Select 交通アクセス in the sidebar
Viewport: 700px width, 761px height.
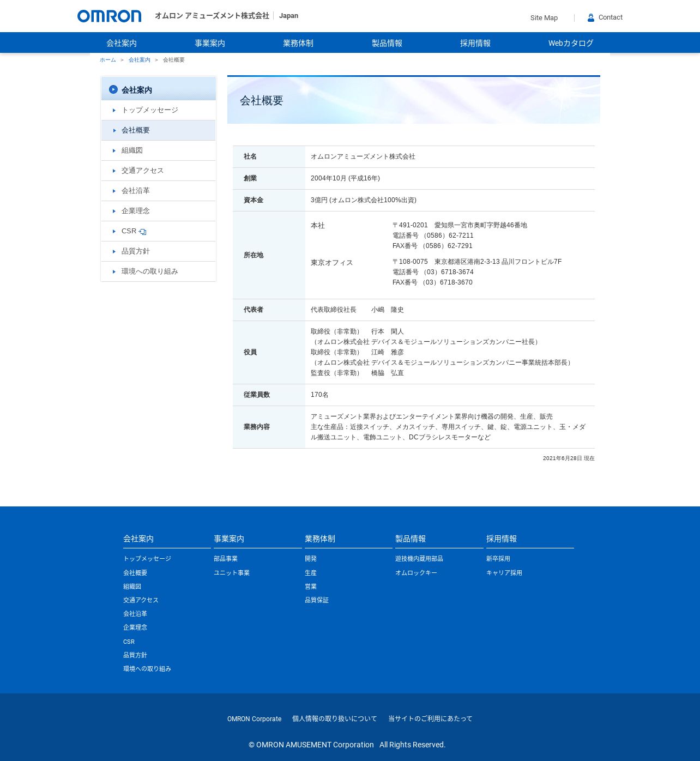click(x=159, y=171)
